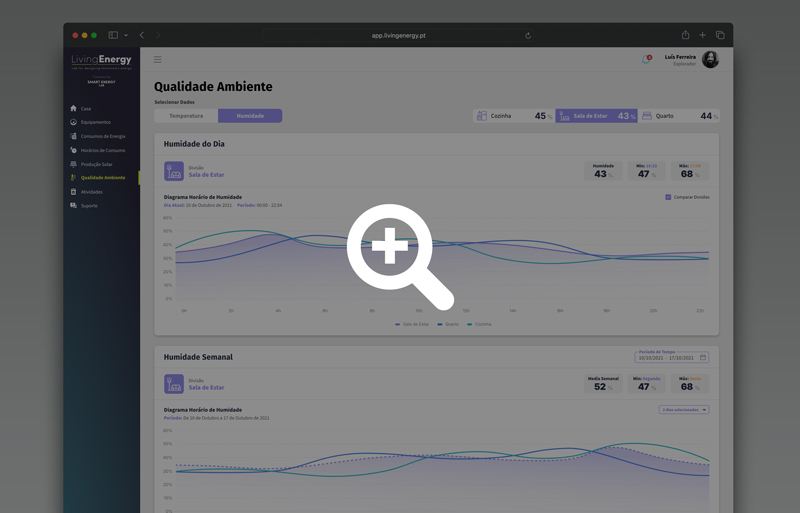Image resolution: width=800 pixels, height=513 pixels.
Task: Show Safari tab overview icon
Action: 720,35
